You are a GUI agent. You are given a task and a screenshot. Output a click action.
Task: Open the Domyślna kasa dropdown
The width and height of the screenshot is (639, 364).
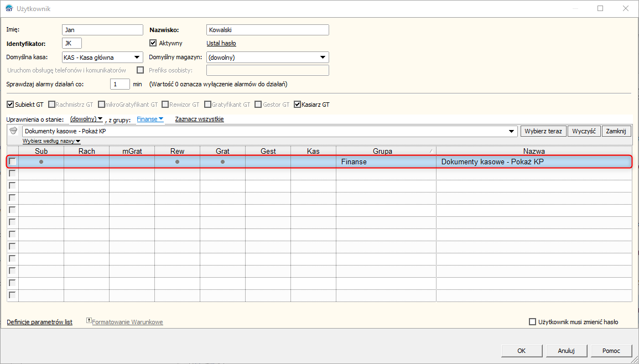[137, 57]
